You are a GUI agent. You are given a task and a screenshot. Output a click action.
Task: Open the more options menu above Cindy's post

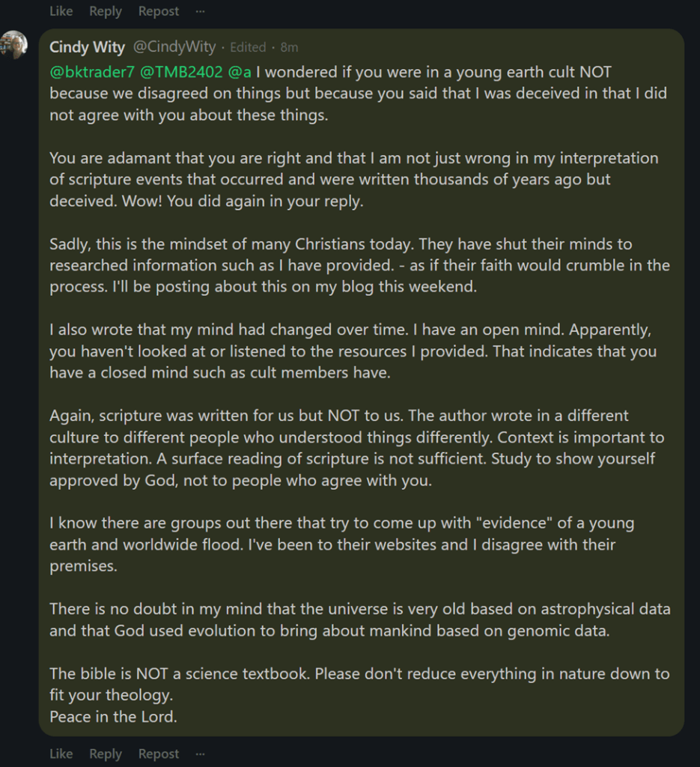pyautogui.click(x=199, y=11)
